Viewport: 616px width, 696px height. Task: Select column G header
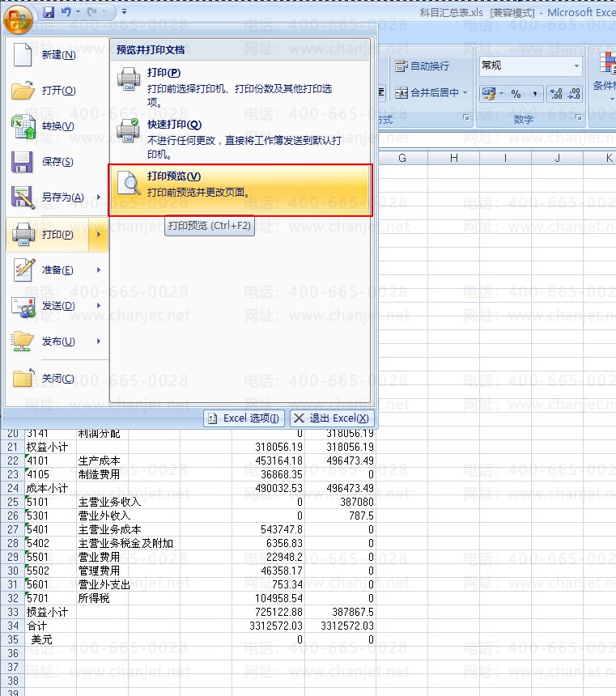(402, 158)
